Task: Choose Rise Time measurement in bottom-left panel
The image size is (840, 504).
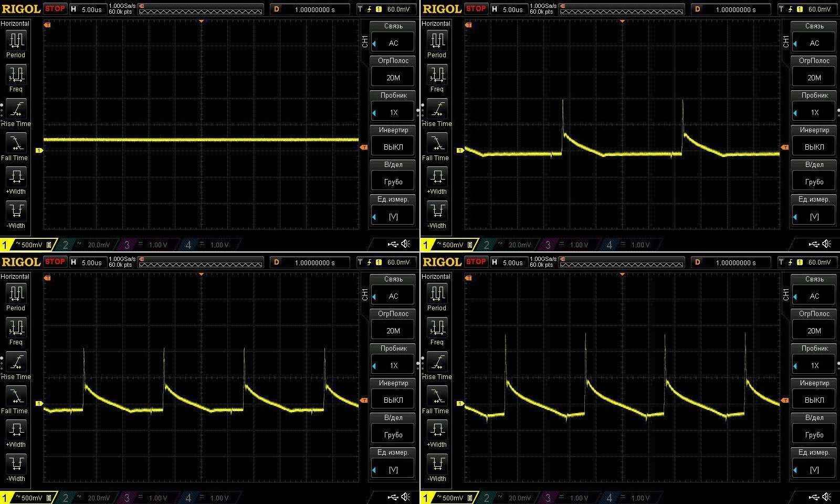Action: pyautogui.click(x=16, y=362)
